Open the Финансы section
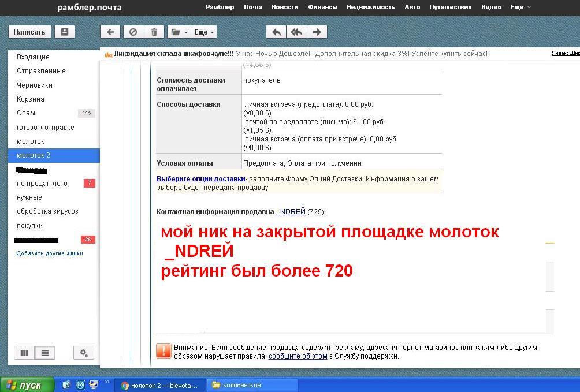The image size is (580, 392). pos(322,7)
